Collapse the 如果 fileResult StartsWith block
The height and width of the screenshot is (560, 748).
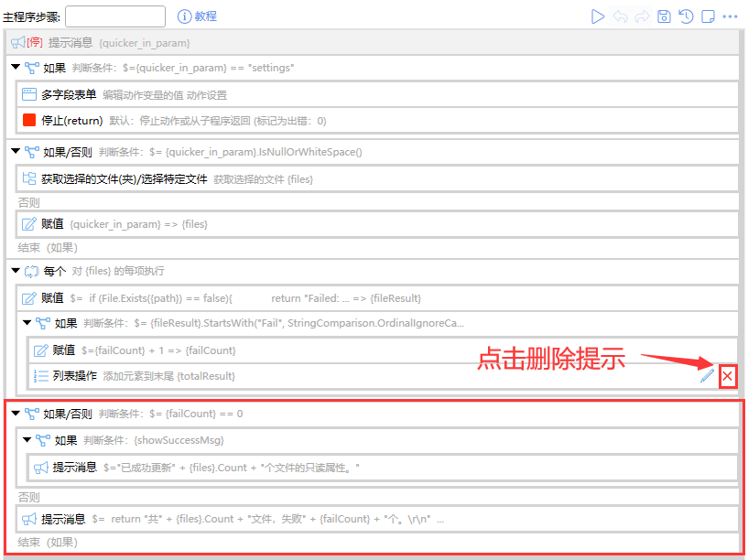tap(27, 323)
